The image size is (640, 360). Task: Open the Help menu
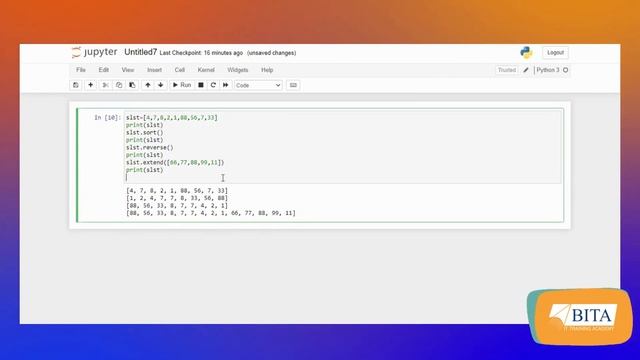coord(267,70)
